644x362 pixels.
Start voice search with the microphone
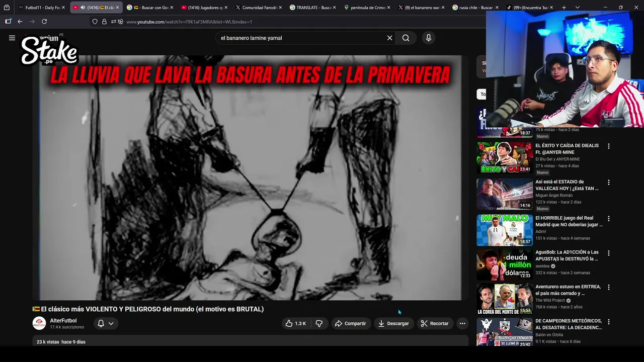429,38
